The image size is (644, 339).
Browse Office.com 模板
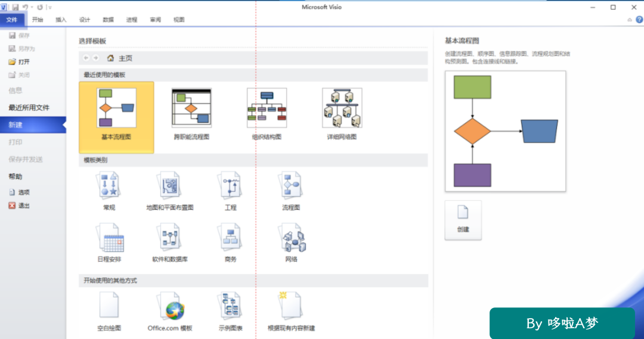coord(169,312)
